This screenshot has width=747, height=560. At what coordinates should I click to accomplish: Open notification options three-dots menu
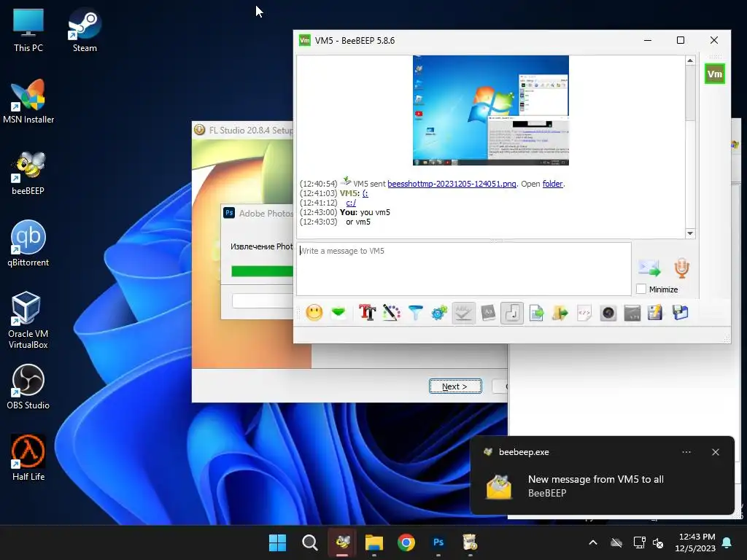686,452
